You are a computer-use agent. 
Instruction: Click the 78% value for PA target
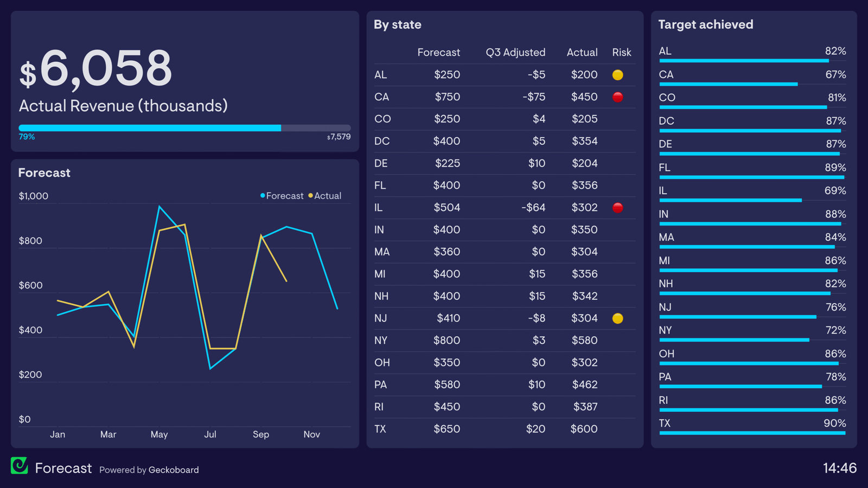[836, 377]
